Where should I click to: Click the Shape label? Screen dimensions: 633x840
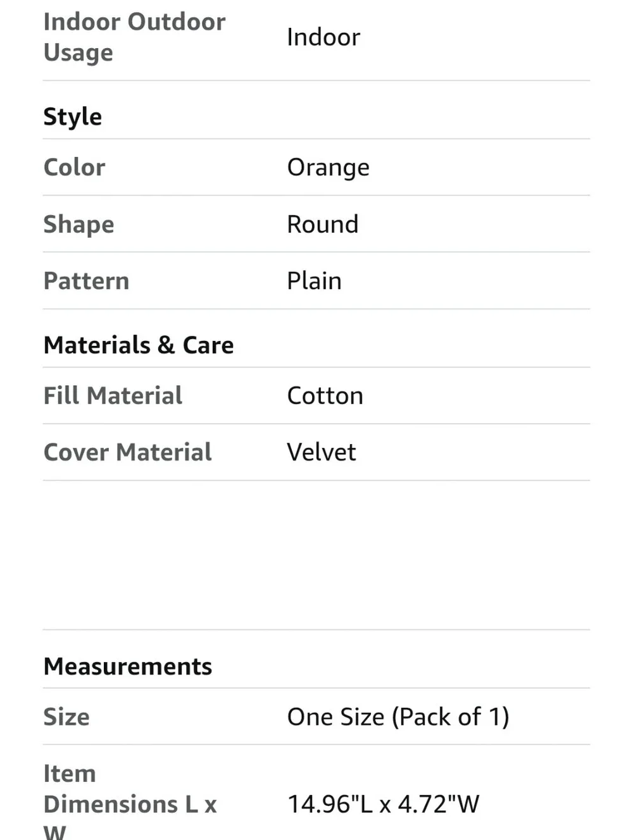79,225
